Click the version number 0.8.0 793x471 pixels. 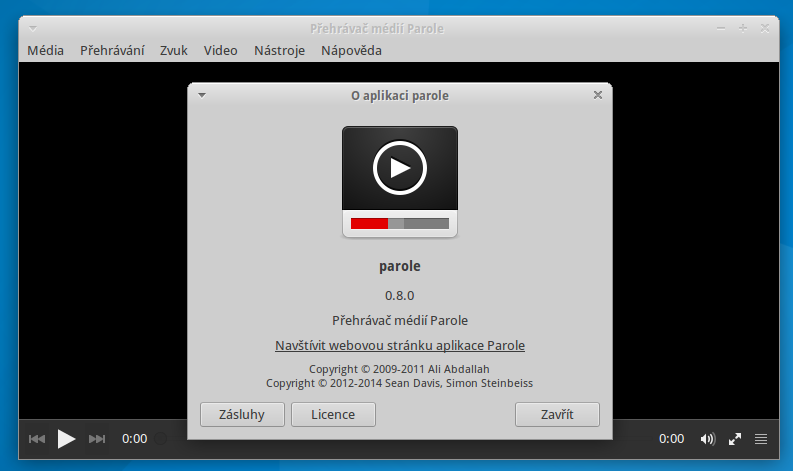[x=400, y=295]
